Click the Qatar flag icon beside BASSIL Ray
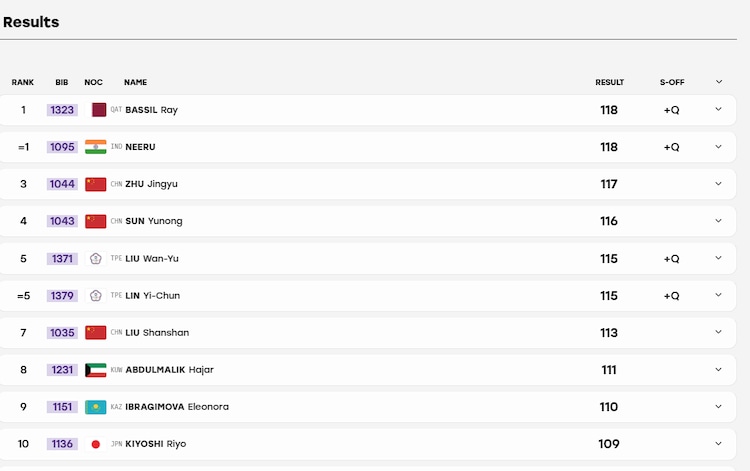 99,110
